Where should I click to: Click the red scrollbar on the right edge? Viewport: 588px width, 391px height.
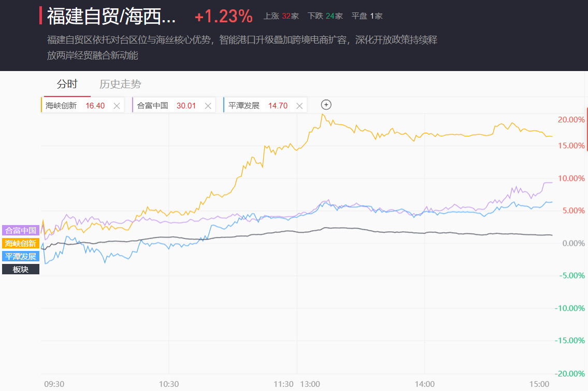pyautogui.click(x=587, y=130)
